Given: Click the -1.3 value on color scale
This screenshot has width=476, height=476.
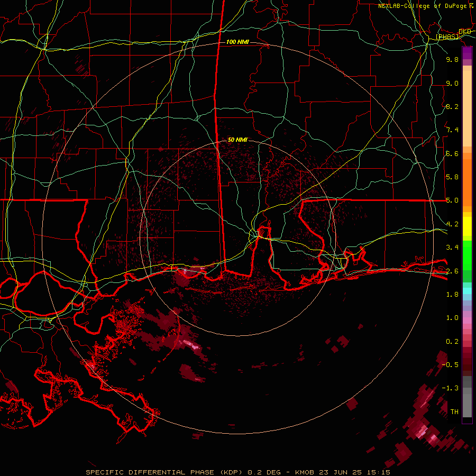Looking at the screenshot, I should [x=450, y=388].
